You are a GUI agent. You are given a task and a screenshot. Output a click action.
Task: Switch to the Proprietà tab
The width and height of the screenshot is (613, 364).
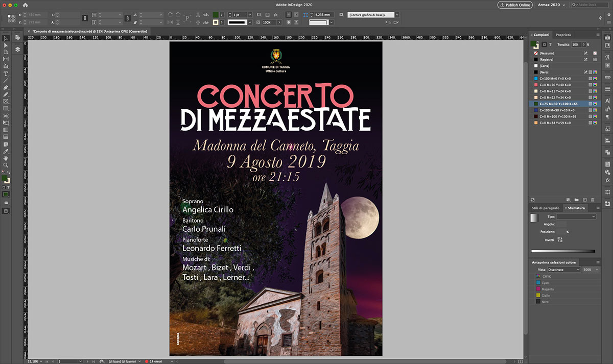tap(563, 35)
